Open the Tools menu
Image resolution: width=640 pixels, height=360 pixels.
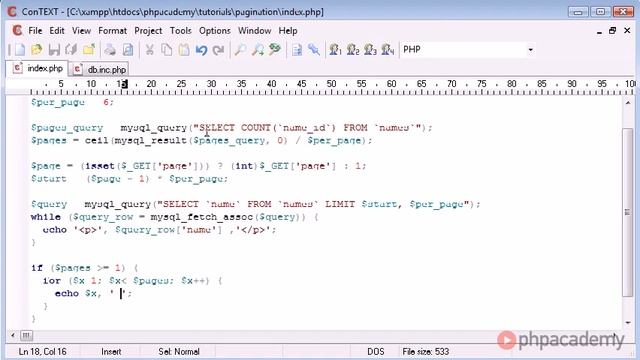coord(180,31)
